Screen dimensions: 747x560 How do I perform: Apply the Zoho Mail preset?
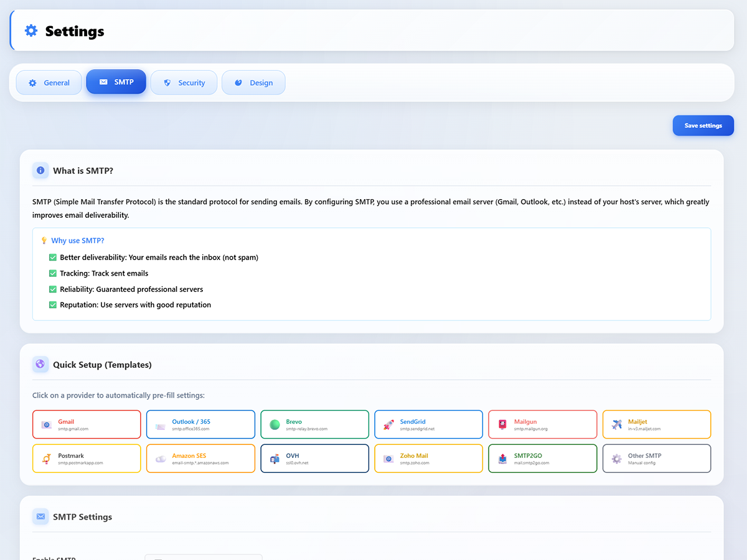point(428,457)
